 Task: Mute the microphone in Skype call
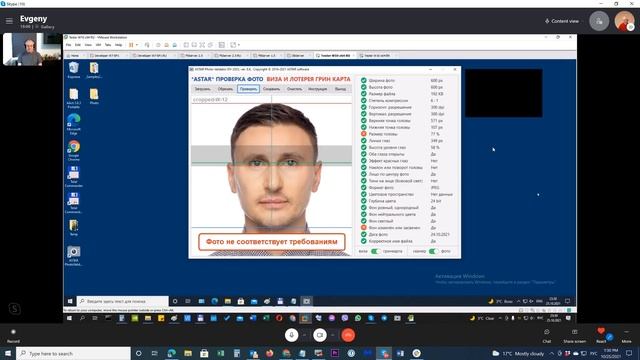(x=291, y=335)
